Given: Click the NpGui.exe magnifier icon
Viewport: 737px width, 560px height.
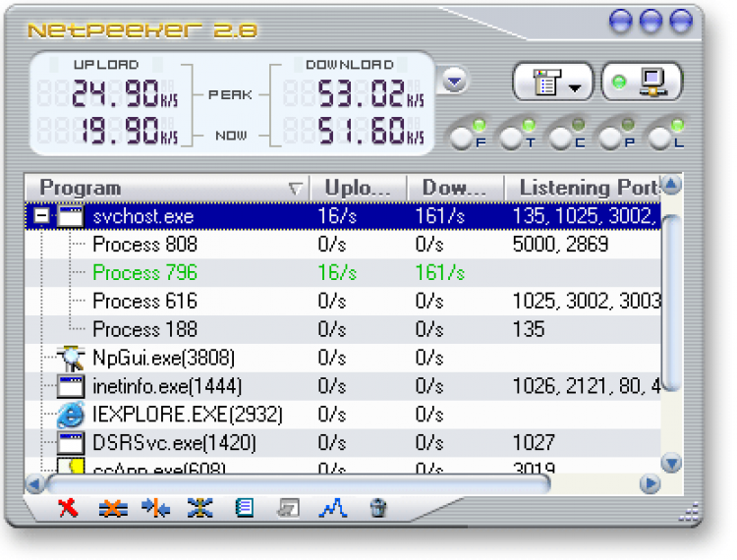Looking at the screenshot, I should coord(71,358).
